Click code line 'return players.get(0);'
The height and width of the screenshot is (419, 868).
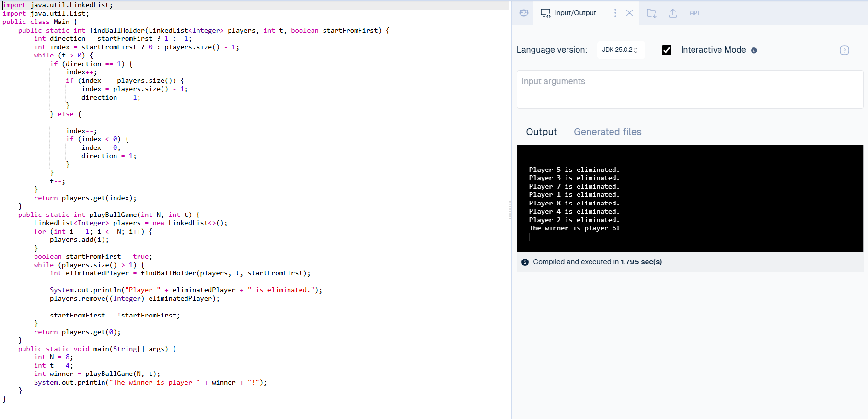click(77, 332)
